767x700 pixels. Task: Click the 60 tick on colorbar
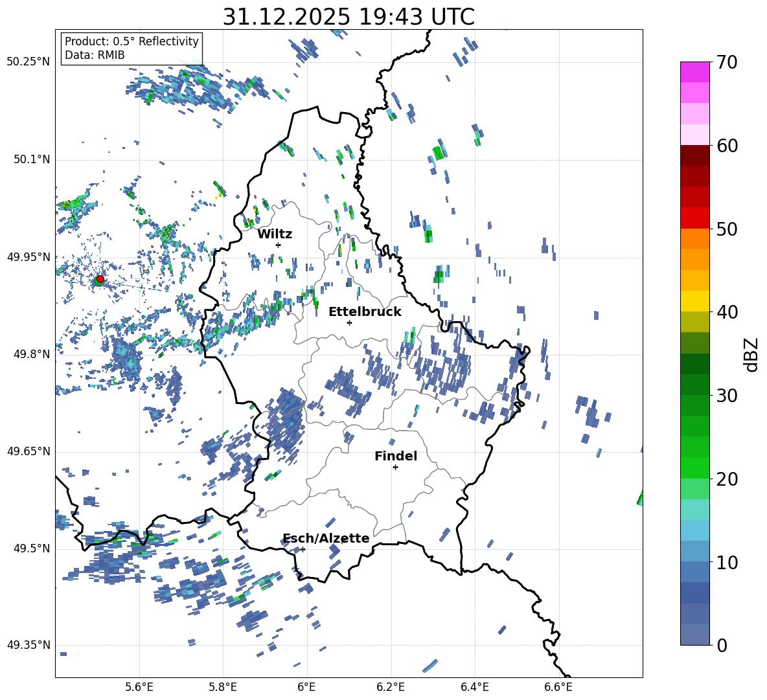point(727,146)
